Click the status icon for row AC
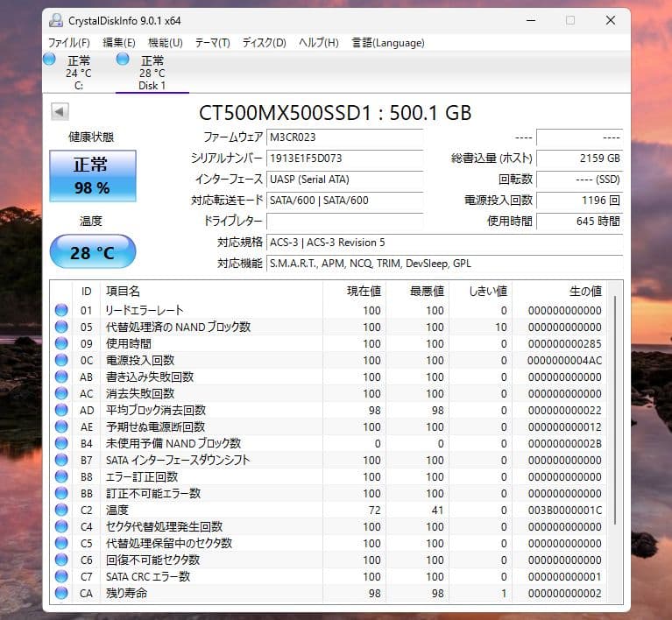The width and height of the screenshot is (672, 620). tap(61, 393)
